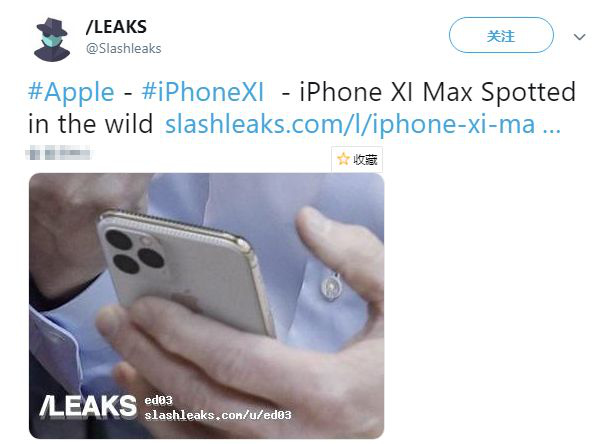Open the leaked iPhone photo thumbnail

point(207,306)
